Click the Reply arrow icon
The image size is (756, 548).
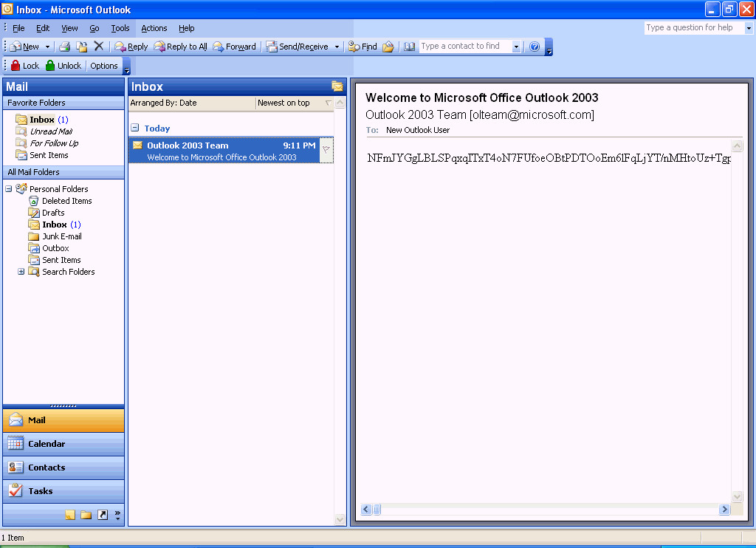[120, 47]
